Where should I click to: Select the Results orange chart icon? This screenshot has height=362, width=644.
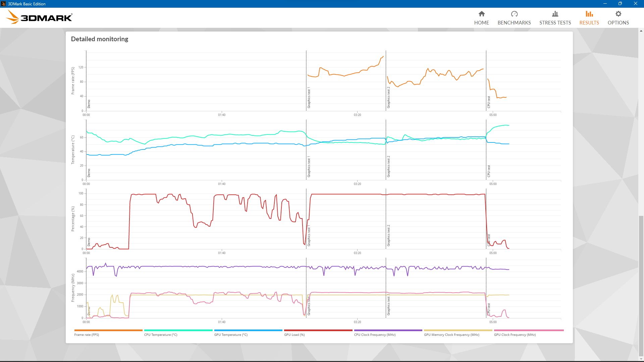coord(589,14)
